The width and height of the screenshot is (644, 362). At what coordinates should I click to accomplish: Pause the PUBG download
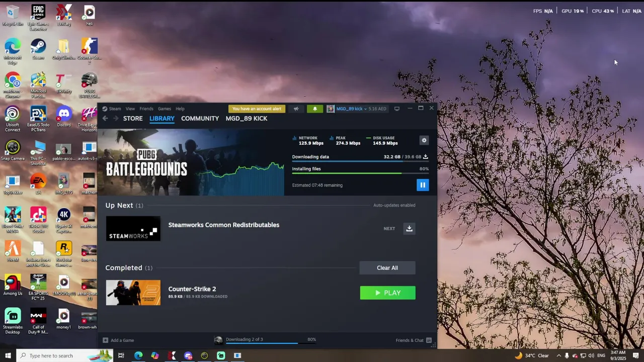[423, 185]
